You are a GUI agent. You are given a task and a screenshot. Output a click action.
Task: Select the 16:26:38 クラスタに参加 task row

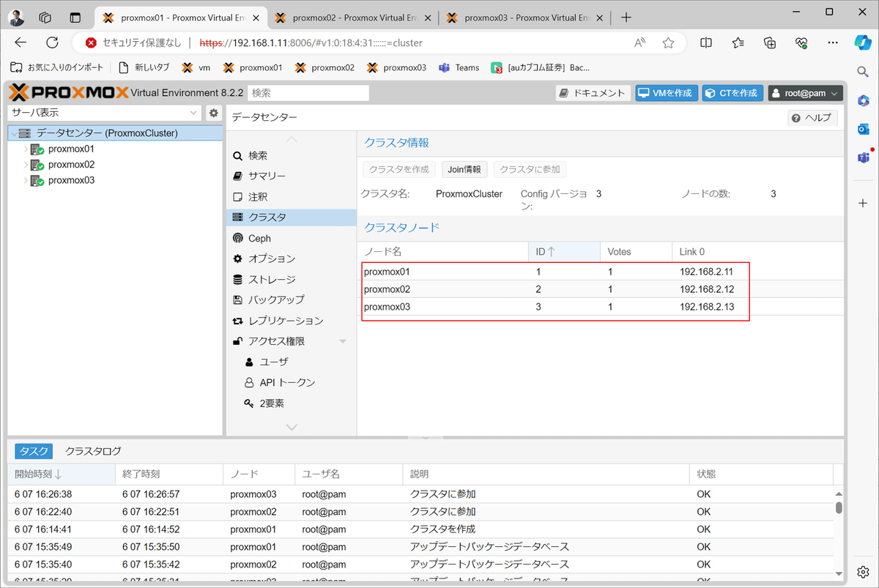click(x=420, y=494)
